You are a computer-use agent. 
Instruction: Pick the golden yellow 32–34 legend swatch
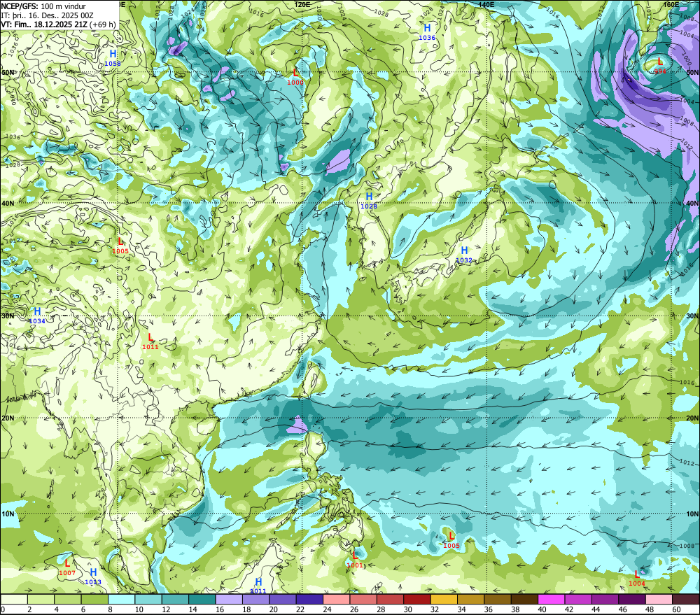tap(444, 599)
